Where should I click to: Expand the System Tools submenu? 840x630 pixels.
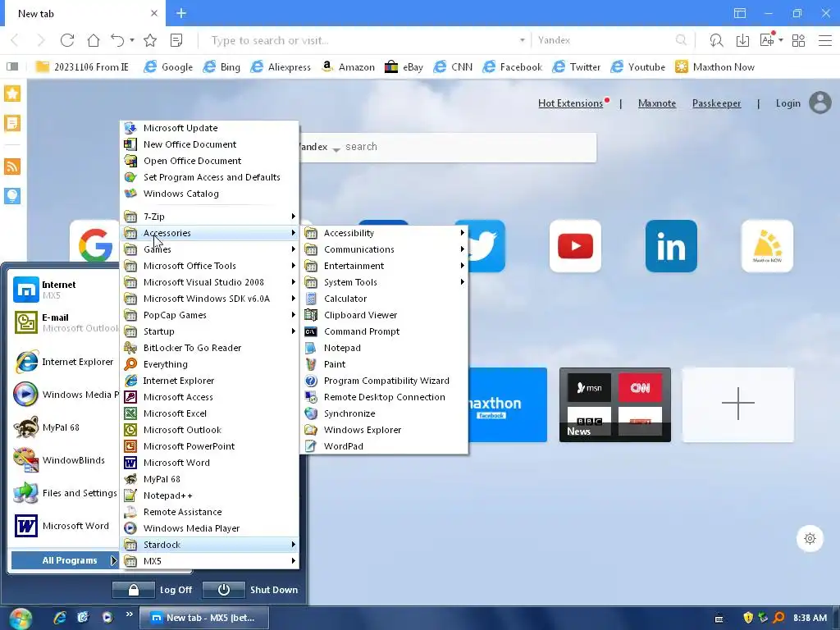[384, 282]
